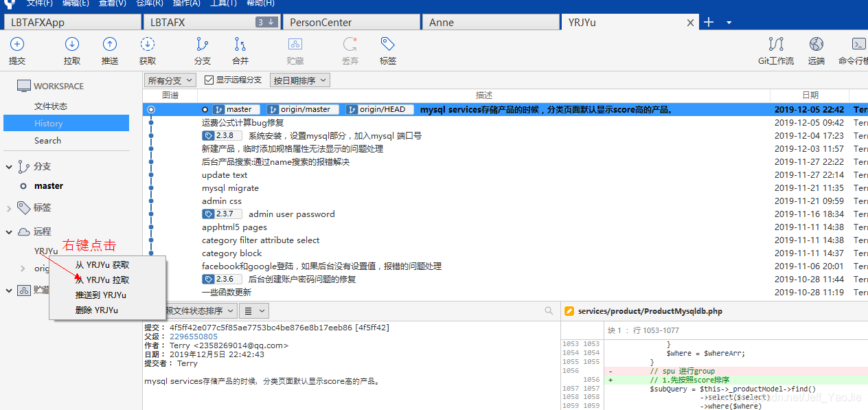Switch to the PersonCenter tab
Screen dimensions: 868x410
point(351,21)
